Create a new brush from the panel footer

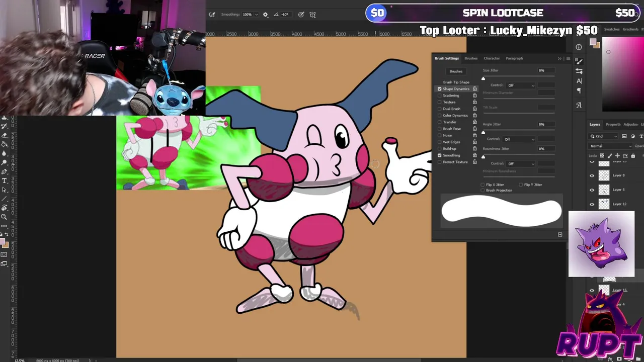(560, 234)
